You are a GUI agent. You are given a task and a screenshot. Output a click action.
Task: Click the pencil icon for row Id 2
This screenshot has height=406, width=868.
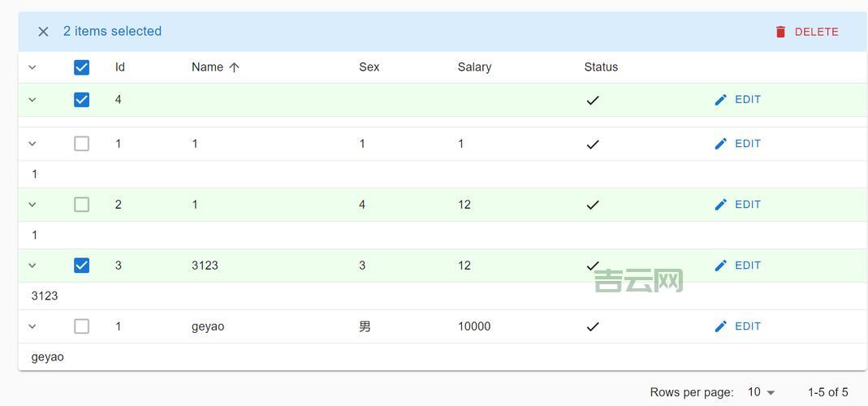point(720,205)
